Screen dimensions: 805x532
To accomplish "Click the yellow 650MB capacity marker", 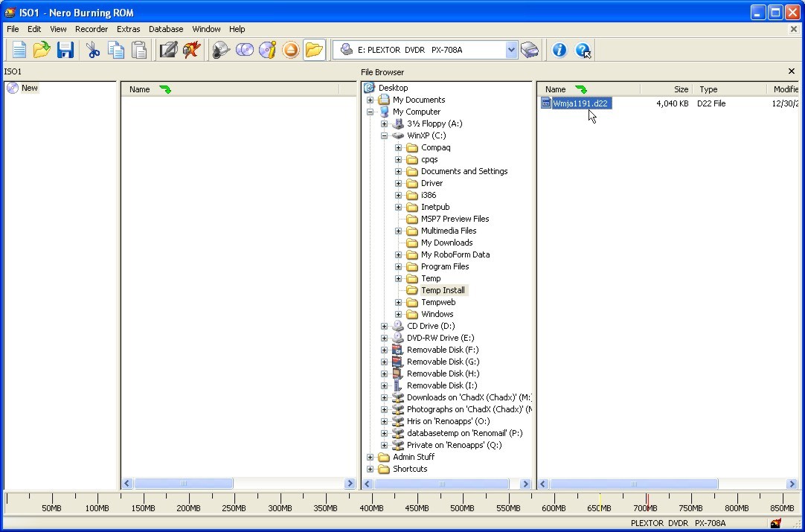I will point(600,501).
